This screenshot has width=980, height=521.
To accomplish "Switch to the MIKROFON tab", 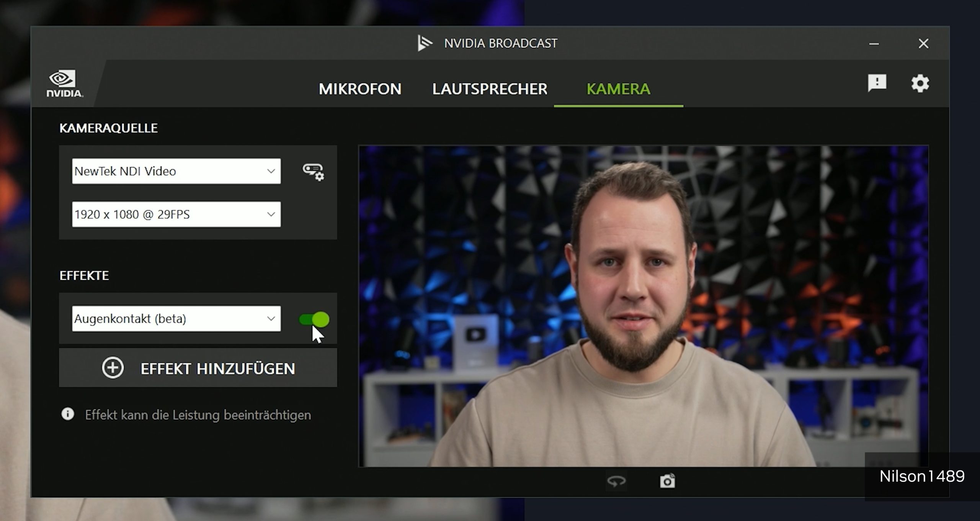I will 360,89.
